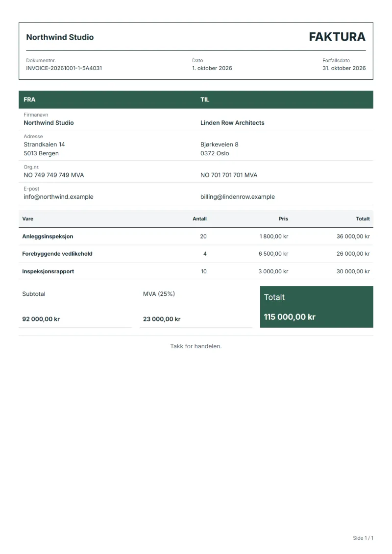Viewport: 392px width, 554px height.
Task: Select org number NO 701 701 701 MVA
Action: [229, 175]
